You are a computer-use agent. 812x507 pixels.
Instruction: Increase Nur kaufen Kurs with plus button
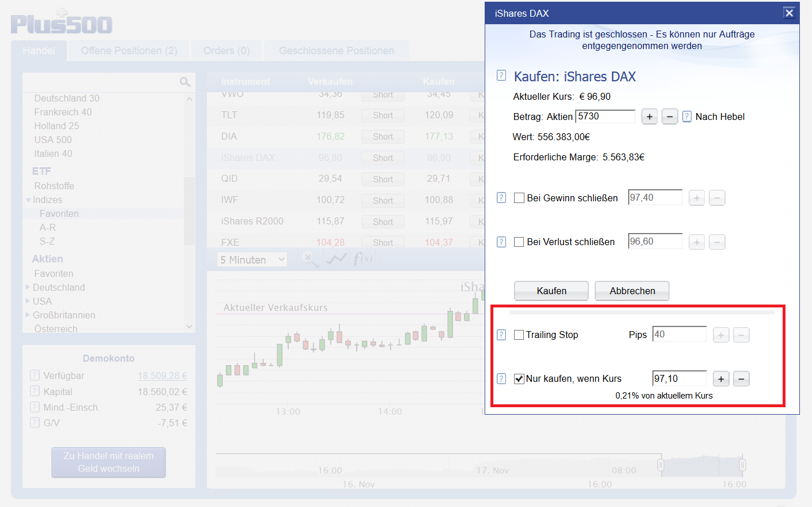pyautogui.click(x=721, y=379)
